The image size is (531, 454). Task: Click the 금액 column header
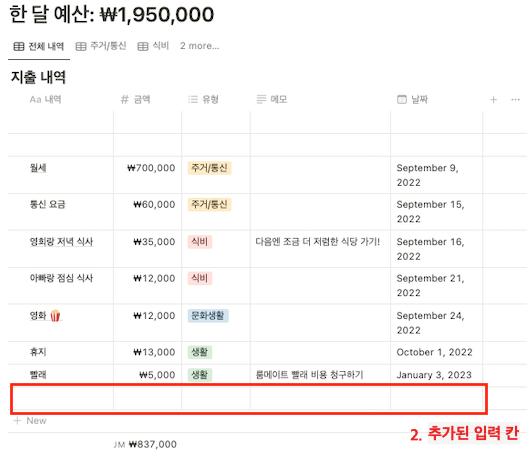pos(135,100)
